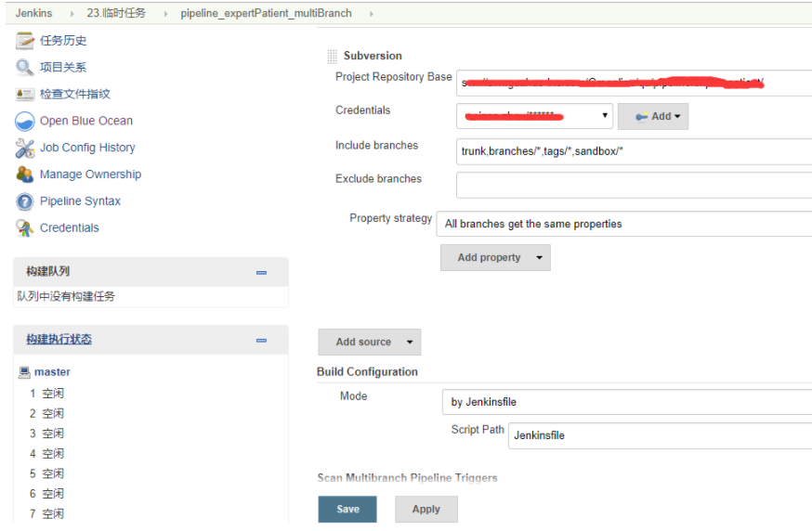Viewport: 812px width, 531px height.
Task: Click the Manage Ownership people icon
Action: pos(25,175)
